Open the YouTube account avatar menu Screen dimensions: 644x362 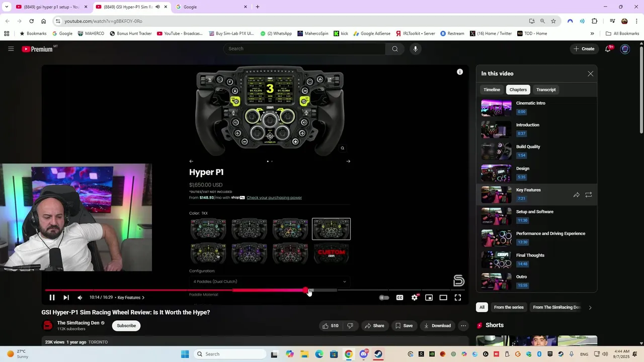pyautogui.click(x=625, y=49)
